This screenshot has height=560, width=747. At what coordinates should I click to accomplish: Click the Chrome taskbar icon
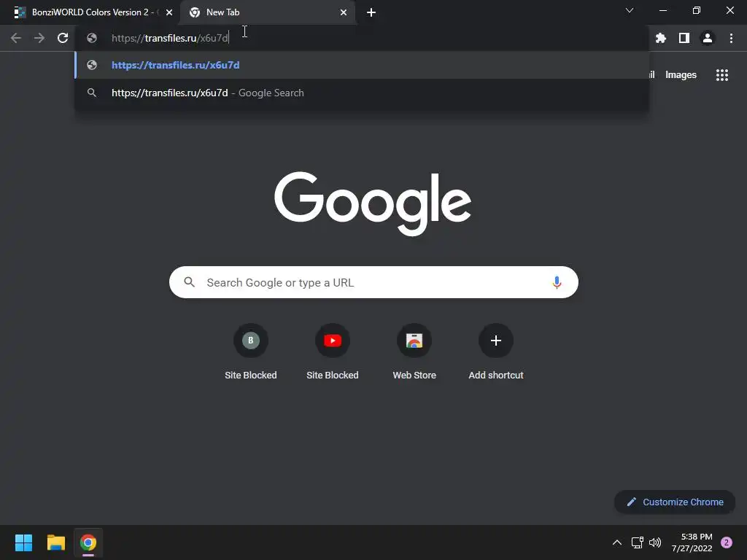tap(88, 542)
